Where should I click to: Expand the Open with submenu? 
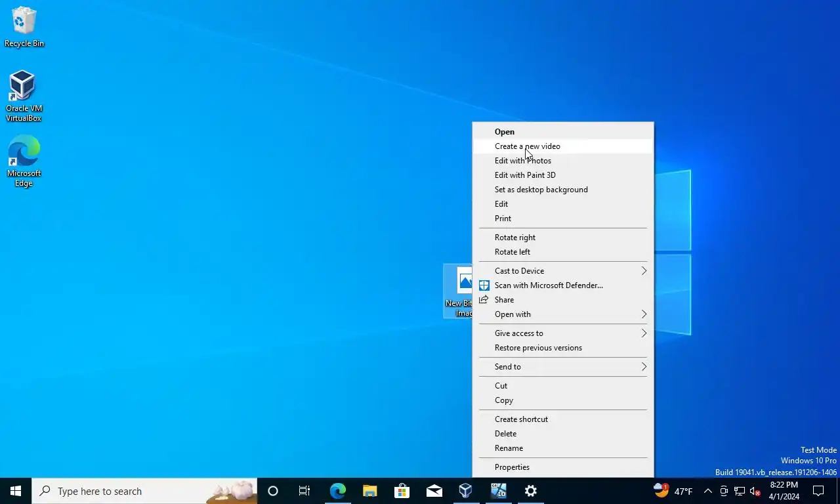tap(563, 314)
